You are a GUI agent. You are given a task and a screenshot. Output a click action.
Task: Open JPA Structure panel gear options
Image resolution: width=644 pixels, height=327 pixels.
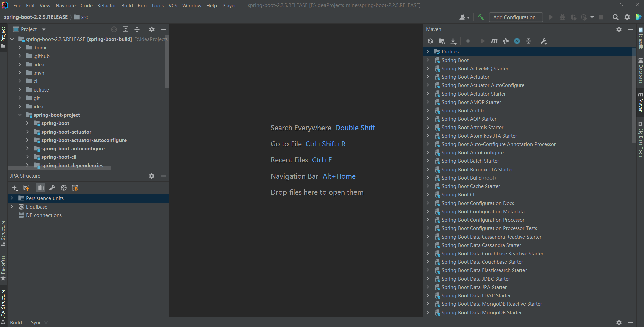(x=152, y=176)
